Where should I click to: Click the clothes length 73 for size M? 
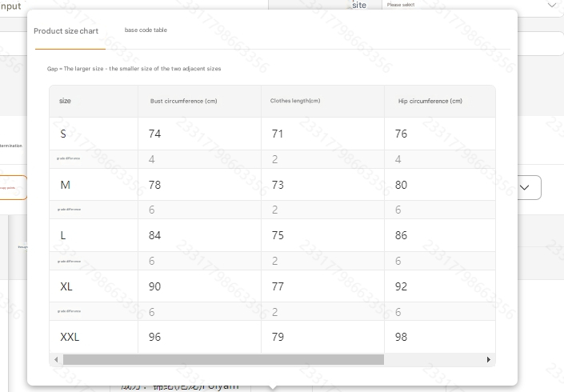(x=278, y=185)
